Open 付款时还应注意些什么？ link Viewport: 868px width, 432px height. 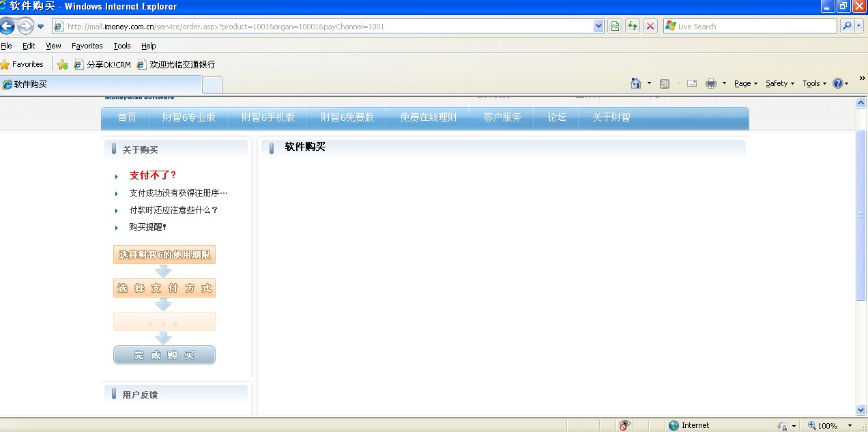174,210
